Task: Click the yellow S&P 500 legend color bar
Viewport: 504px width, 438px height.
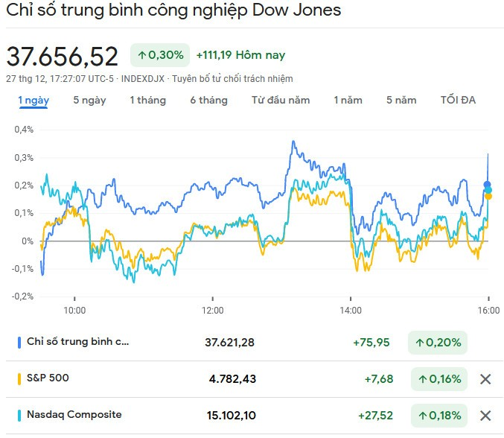Action: [19, 378]
